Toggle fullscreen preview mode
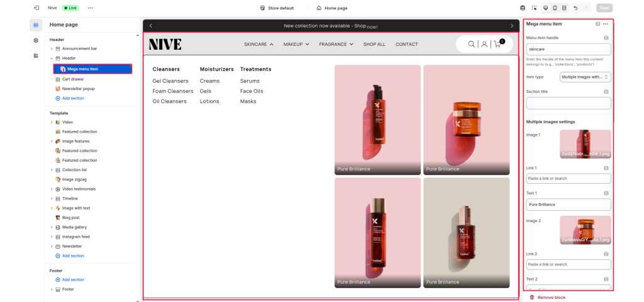The image size is (644, 302). [x=563, y=8]
